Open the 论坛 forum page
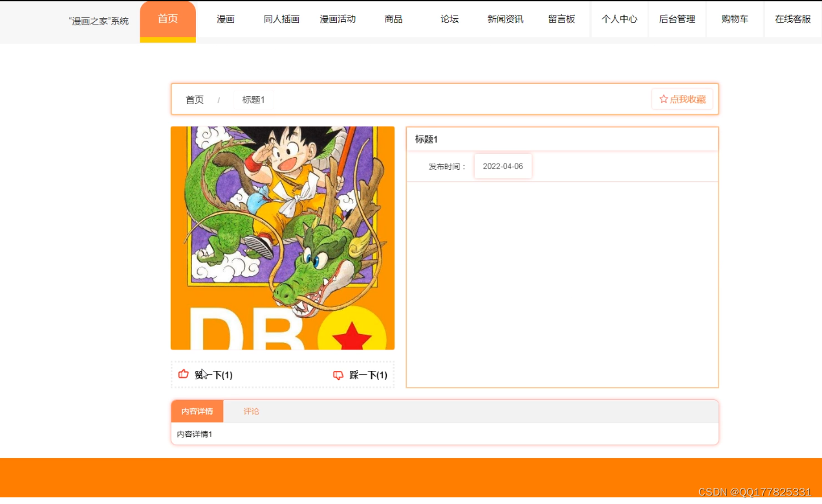Screen dimensions: 822x504 [449, 19]
